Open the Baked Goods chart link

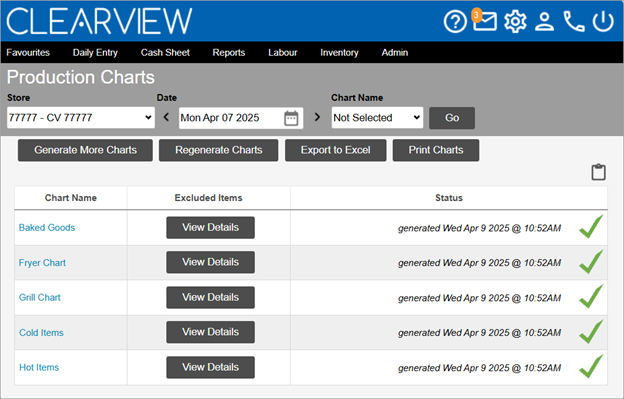click(47, 228)
